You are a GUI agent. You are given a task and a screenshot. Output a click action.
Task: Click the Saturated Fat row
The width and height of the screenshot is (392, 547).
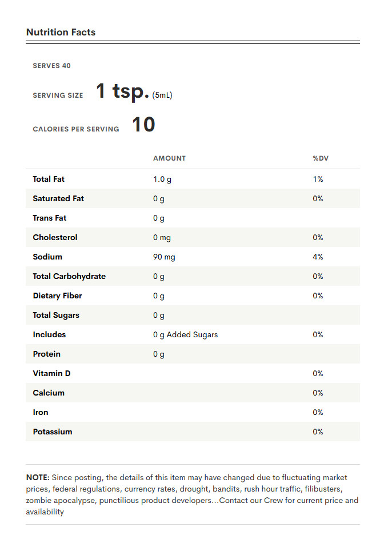coord(193,198)
